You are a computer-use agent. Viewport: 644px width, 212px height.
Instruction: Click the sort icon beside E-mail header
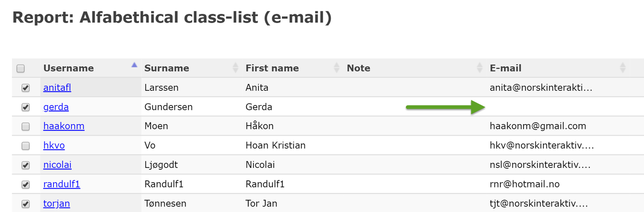[x=622, y=68]
